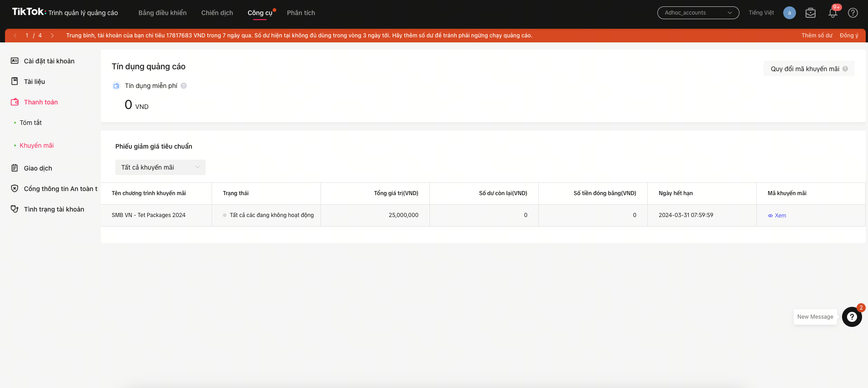Image resolution: width=868 pixels, height=388 pixels.
Task: Switch to the Chiến dịch tab
Action: (217, 13)
